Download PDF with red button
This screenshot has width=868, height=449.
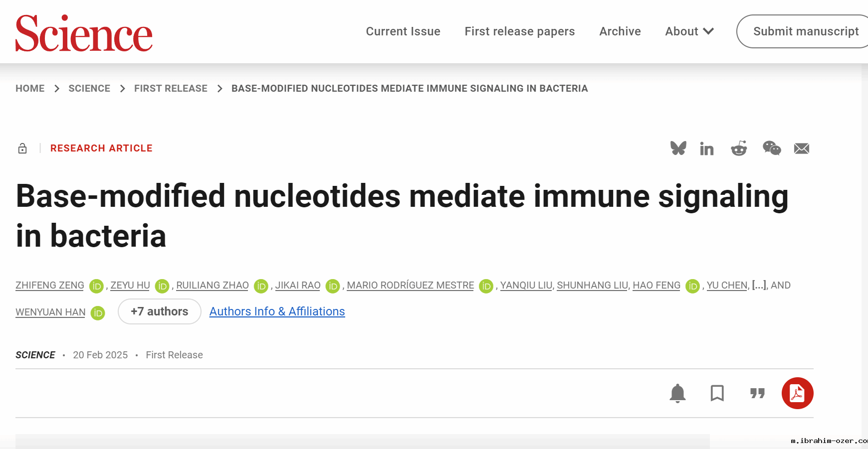point(797,393)
